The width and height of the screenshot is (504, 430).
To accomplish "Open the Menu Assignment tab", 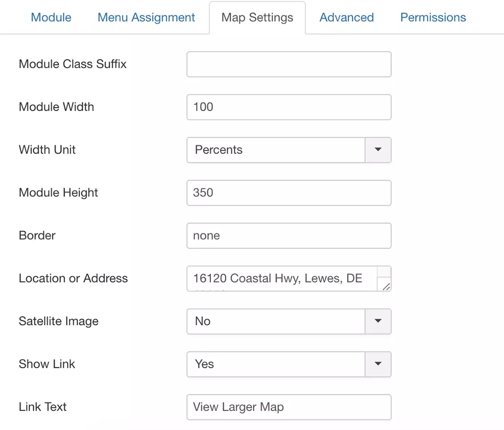I will [x=145, y=17].
